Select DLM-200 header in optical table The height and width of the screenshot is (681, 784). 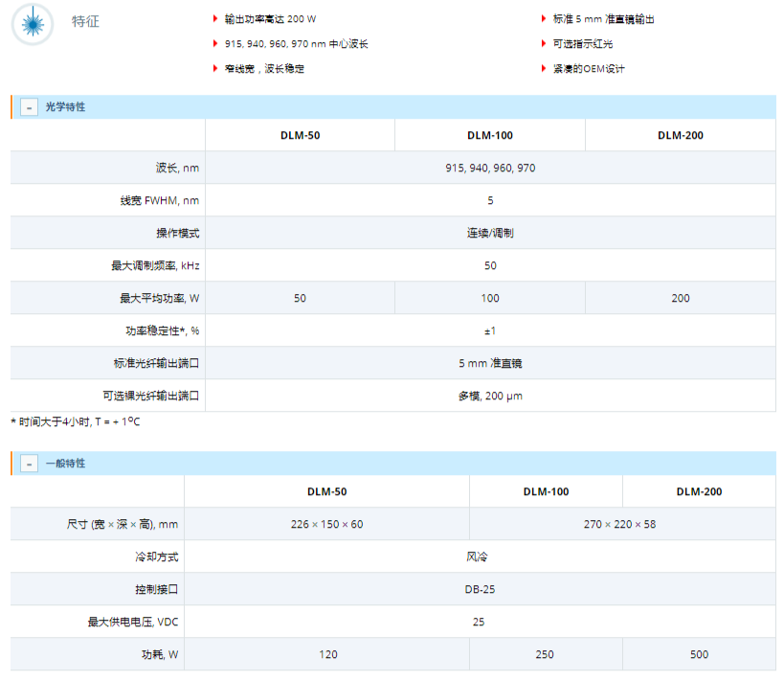[681, 136]
